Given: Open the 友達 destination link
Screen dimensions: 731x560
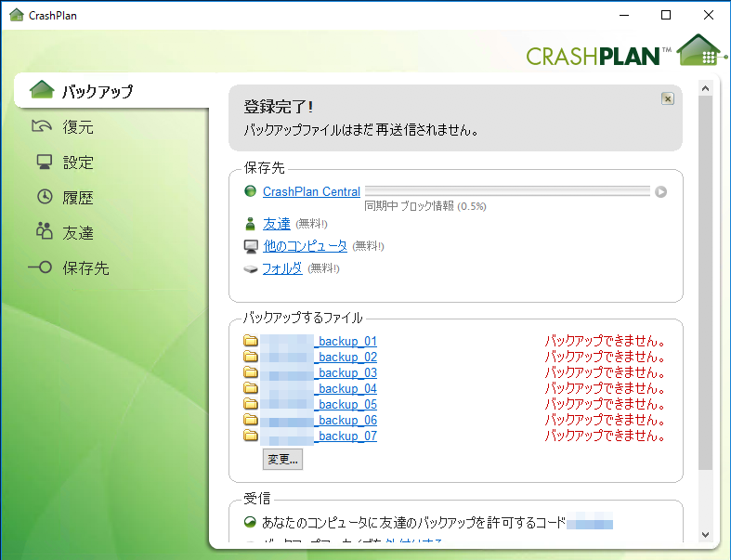Looking at the screenshot, I should tap(277, 224).
